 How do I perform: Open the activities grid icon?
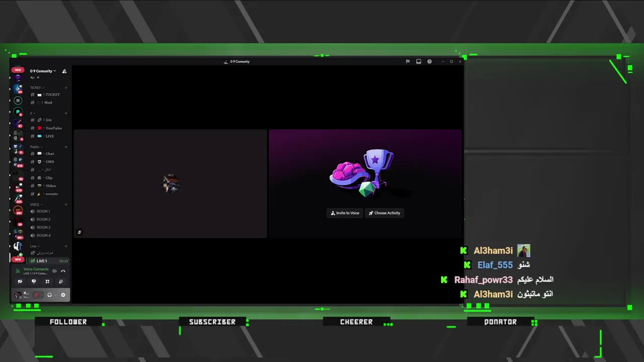(47, 282)
